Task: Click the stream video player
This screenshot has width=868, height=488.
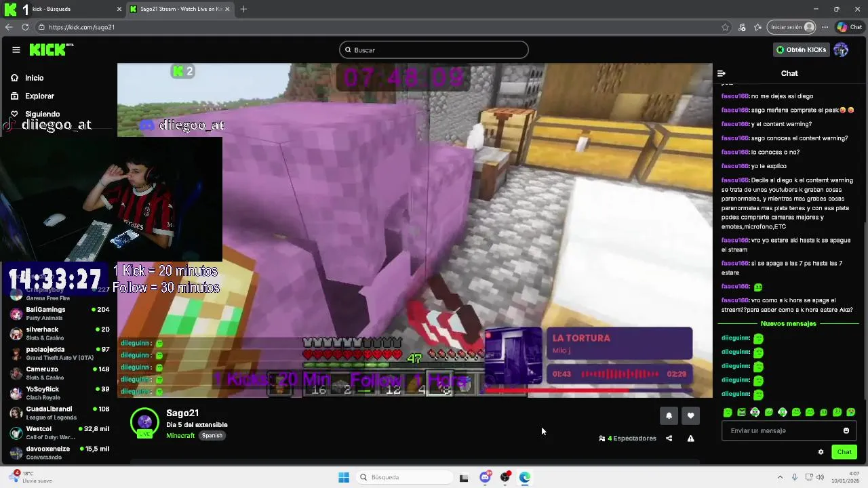Action: coord(415,230)
